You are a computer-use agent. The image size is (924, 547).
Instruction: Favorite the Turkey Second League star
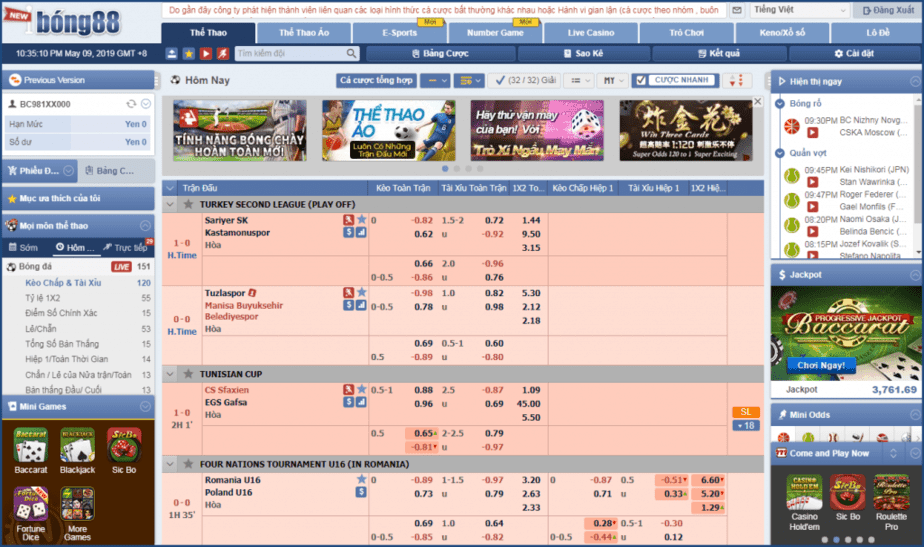(x=187, y=204)
